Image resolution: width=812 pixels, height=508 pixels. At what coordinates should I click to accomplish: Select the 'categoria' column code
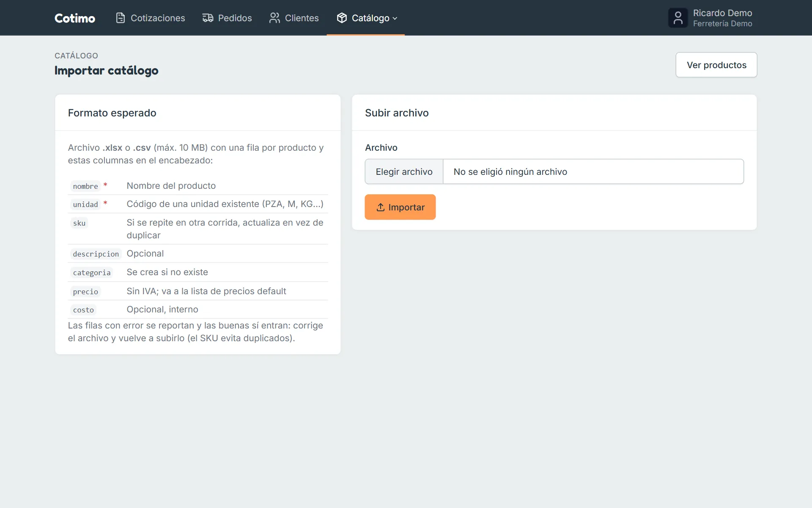point(92,273)
